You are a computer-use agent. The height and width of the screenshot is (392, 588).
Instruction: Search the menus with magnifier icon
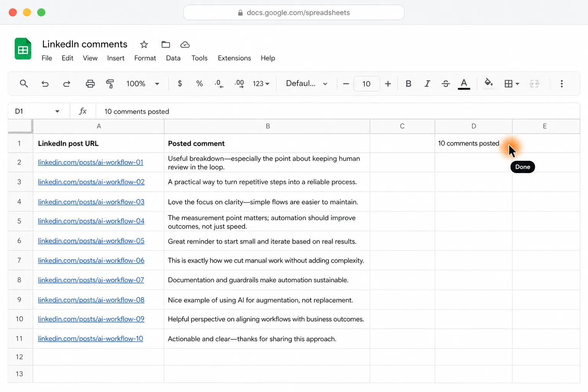coord(24,83)
